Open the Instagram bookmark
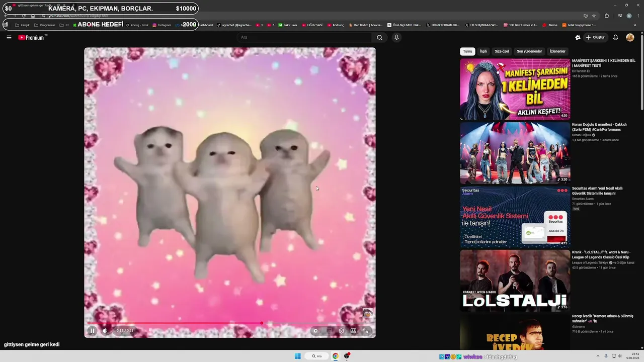Image resolution: width=644 pixels, height=362 pixels. pyautogui.click(x=162, y=25)
